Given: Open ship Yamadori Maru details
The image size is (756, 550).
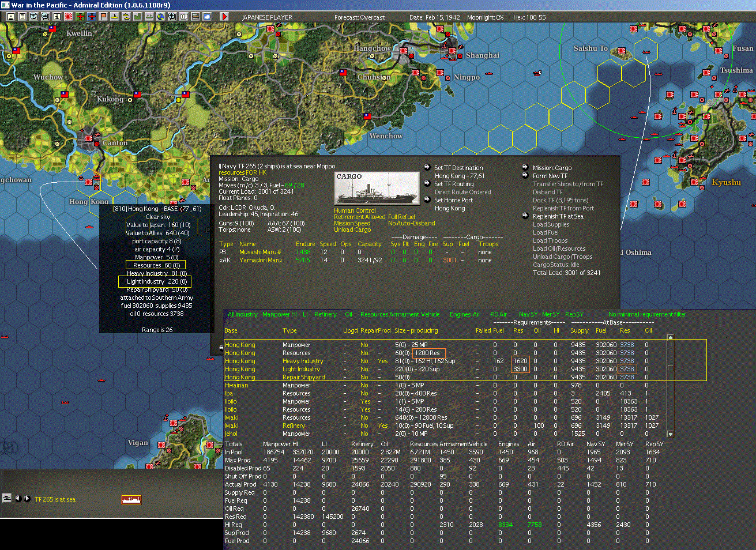Looking at the screenshot, I should [x=261, y=260].
